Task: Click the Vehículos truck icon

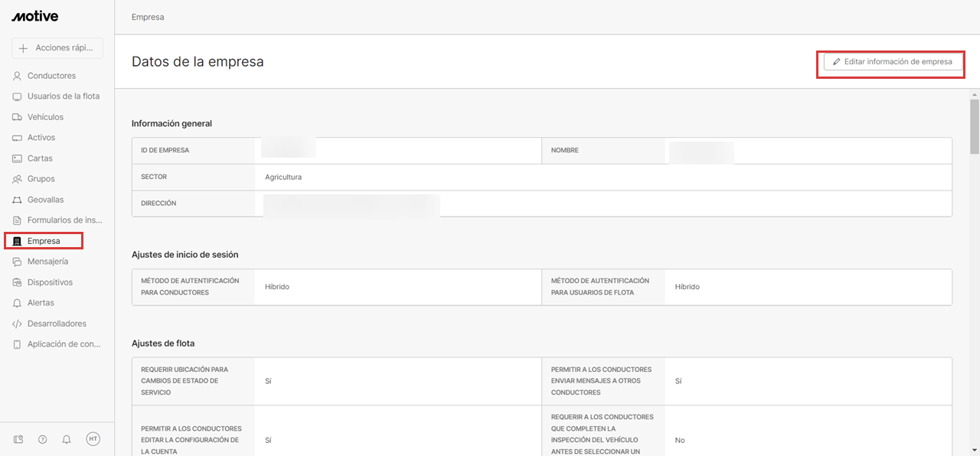Action: (16, 116)
